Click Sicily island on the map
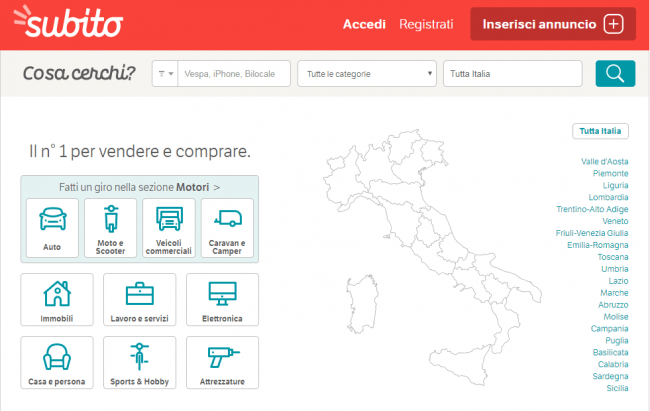Viewport: 650px width, 411px height. point(460,364)
